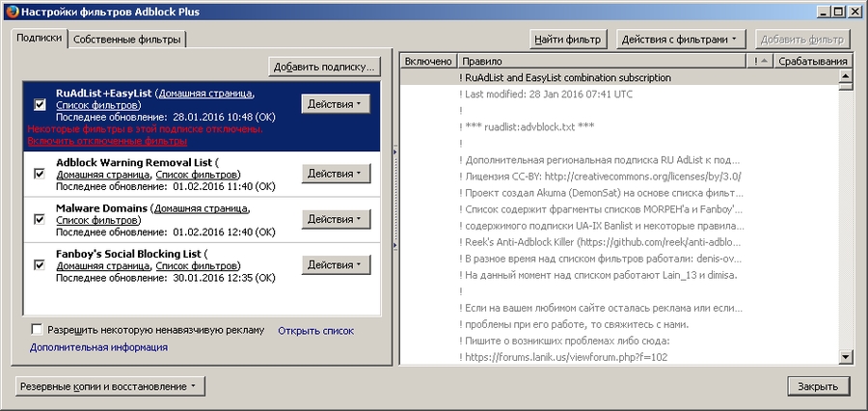
Task: Click the Закрыть button
Action: point(818,387)
